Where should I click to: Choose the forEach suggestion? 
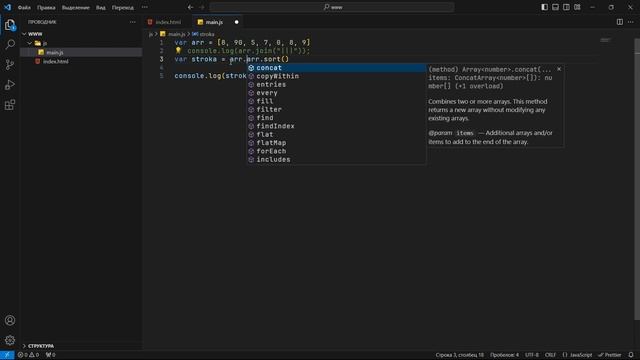(336, 151)
